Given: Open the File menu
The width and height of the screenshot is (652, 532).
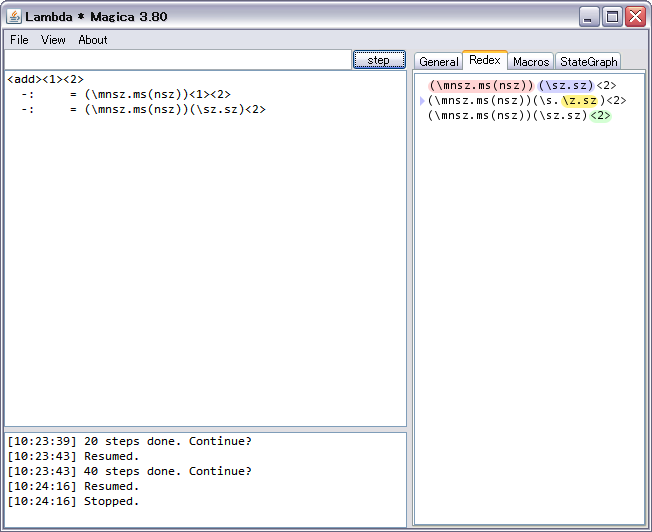Looking at the screenshot, I should 19,40.
